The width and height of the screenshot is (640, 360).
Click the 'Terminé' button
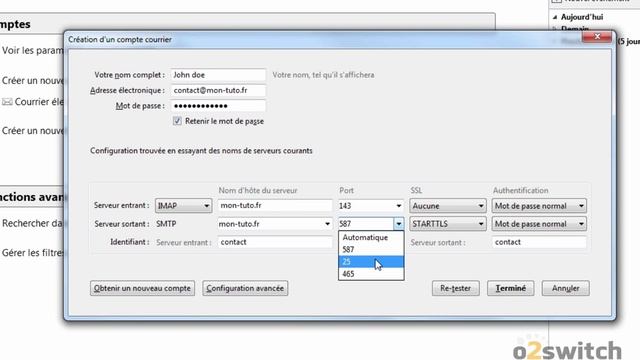(x=511, y=288)
